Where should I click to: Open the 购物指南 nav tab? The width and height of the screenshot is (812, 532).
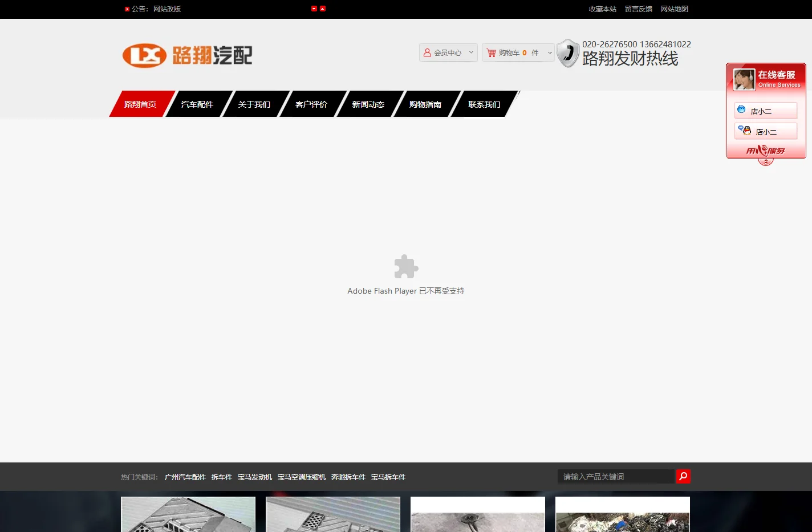pyautogui.click(x=425, y=104)
